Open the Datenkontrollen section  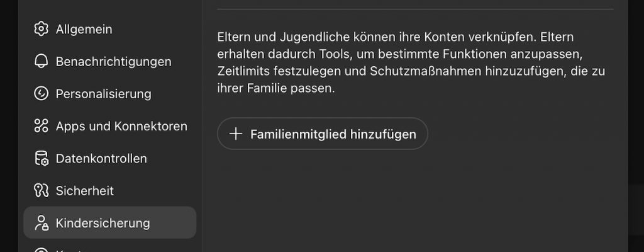click(x=101, y=159)
